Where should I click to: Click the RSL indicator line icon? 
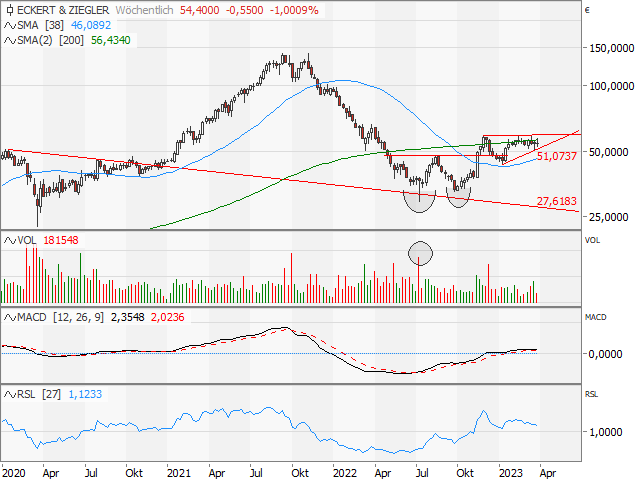click(10, 395)
